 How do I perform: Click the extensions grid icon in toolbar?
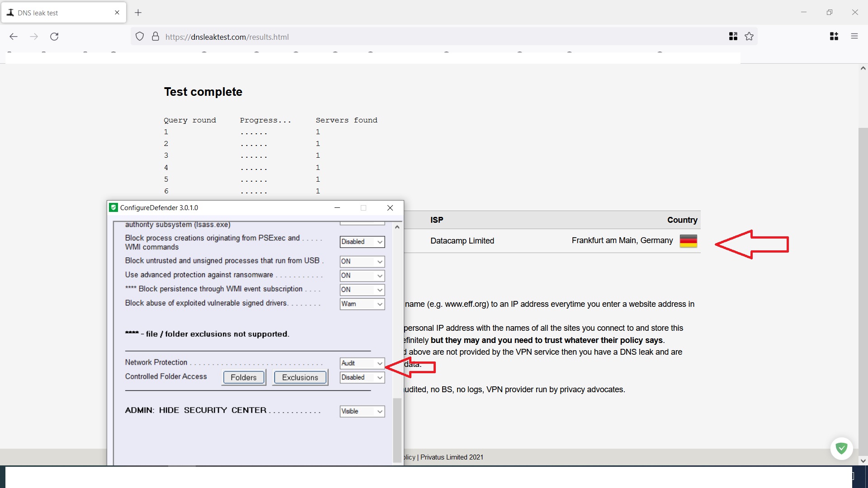[834, 37]
